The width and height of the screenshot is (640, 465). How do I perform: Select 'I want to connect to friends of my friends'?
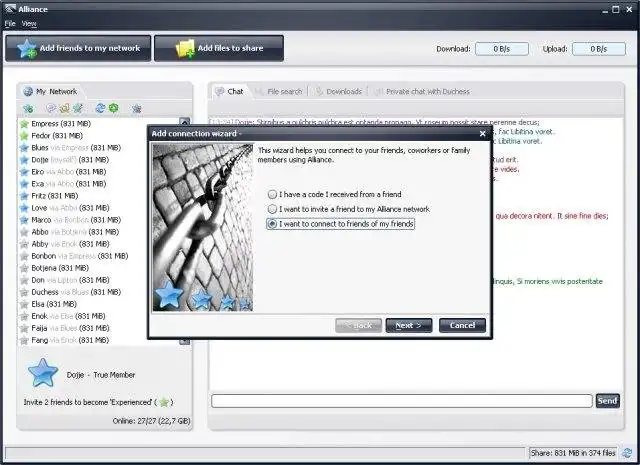pyautogui.click(x=340, y=224)
